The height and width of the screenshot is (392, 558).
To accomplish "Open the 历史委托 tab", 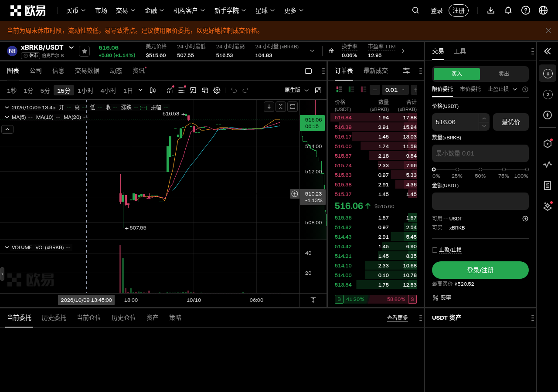I will pyautogui.click(x=54, y=318).
